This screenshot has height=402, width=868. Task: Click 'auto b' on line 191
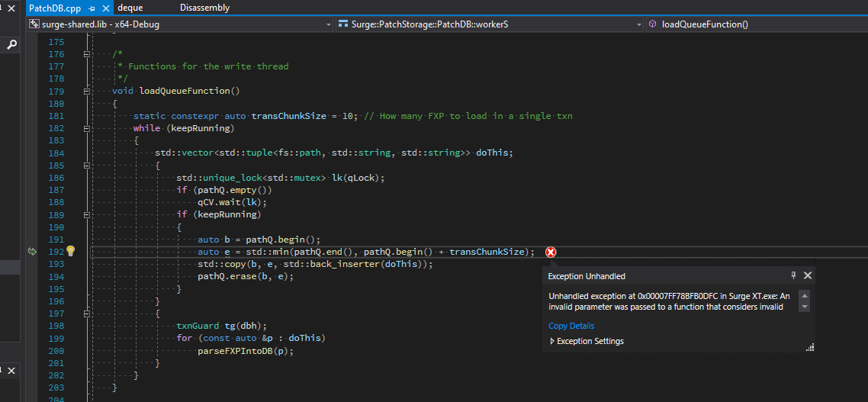coord(214,240)
